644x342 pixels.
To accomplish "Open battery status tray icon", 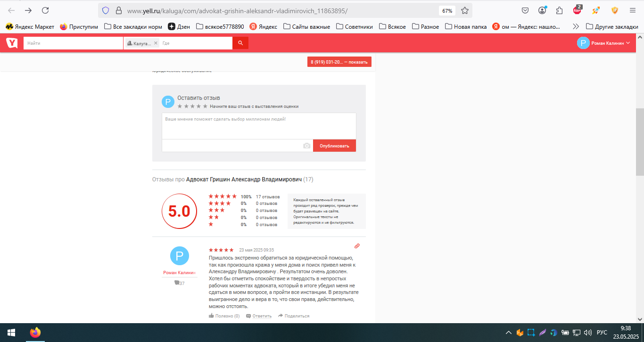I will coord(565,333).
